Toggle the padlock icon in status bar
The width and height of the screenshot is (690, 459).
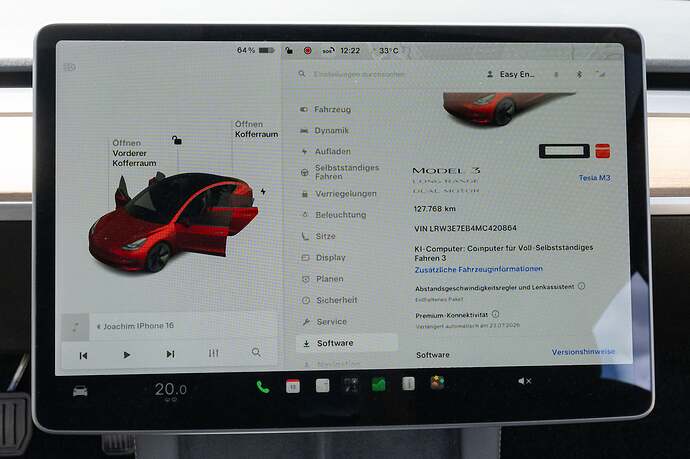point(289,50)
